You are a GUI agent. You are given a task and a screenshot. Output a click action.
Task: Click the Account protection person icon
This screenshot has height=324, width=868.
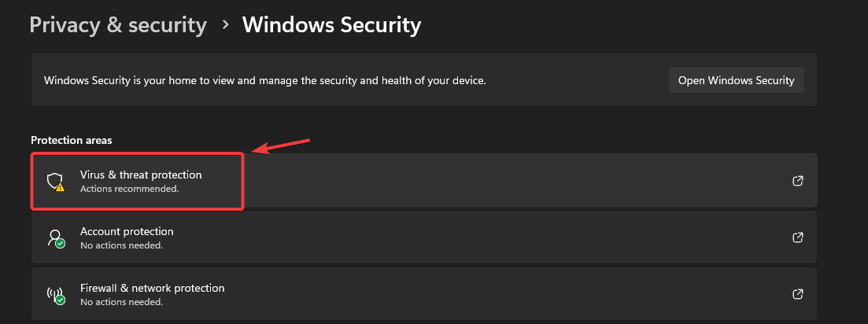[x=54, y=237]
